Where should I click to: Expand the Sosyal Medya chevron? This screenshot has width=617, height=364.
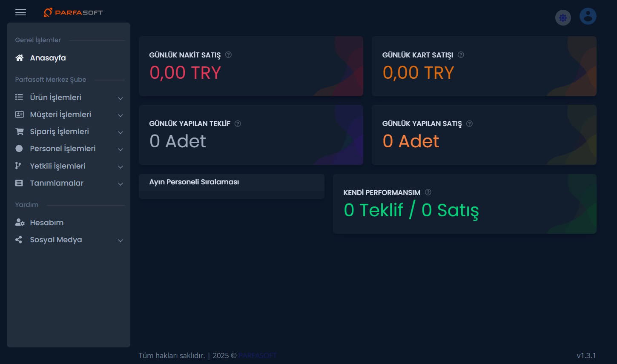[121, 241]
